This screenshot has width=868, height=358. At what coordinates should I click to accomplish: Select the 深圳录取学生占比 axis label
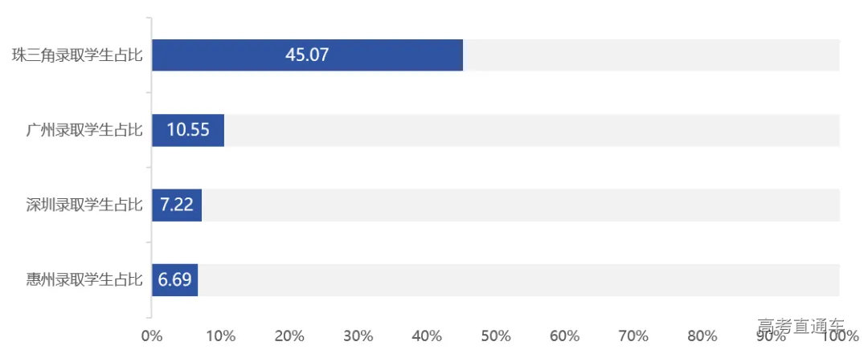click(x=84, y=205)
